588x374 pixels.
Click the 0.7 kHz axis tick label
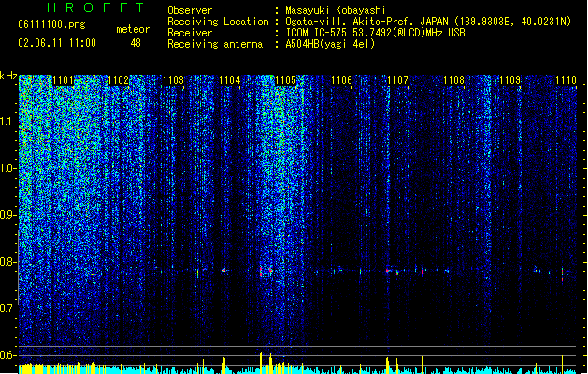click(7, 309)
